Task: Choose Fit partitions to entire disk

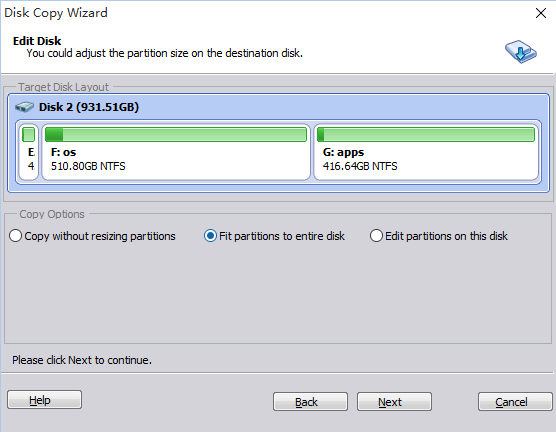Action: [274, 236]
